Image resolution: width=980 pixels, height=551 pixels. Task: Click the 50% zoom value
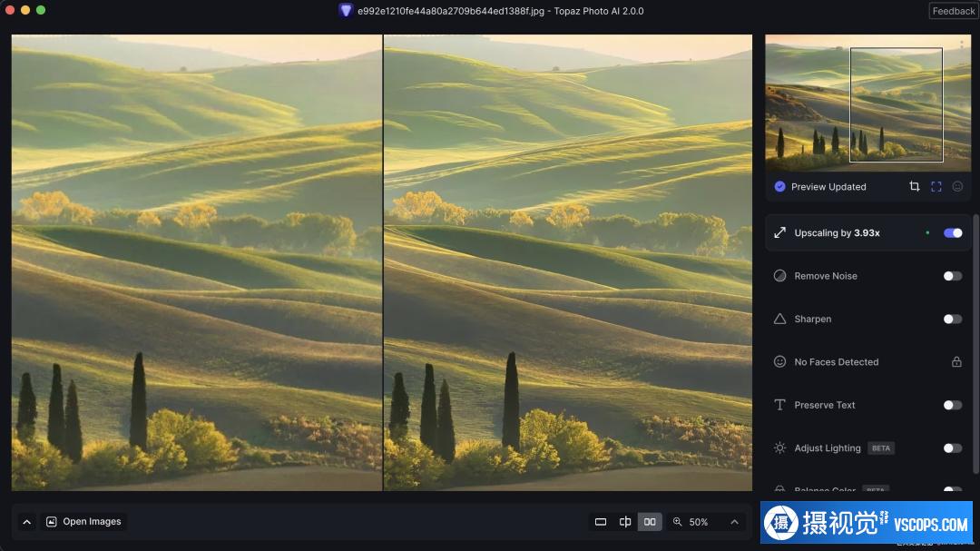(x=699, y=522)
